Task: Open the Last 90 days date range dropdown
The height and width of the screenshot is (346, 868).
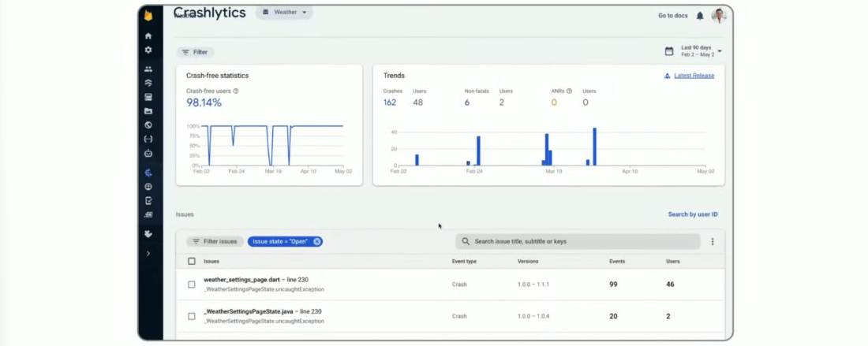Action: tap(694, 51)
